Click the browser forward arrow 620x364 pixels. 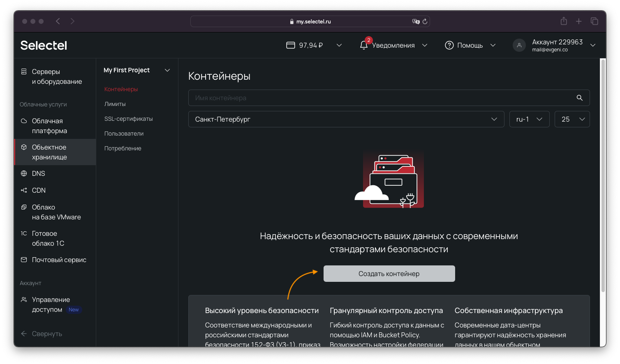pos(72,21)
